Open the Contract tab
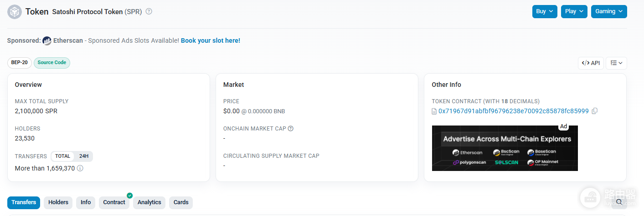Viewport: 644px width, 216px height. pyautogui.click(x=114, y=202)
